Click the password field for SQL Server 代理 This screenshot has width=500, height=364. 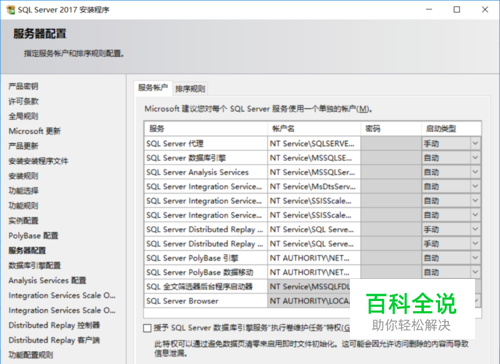coord(391,144)
